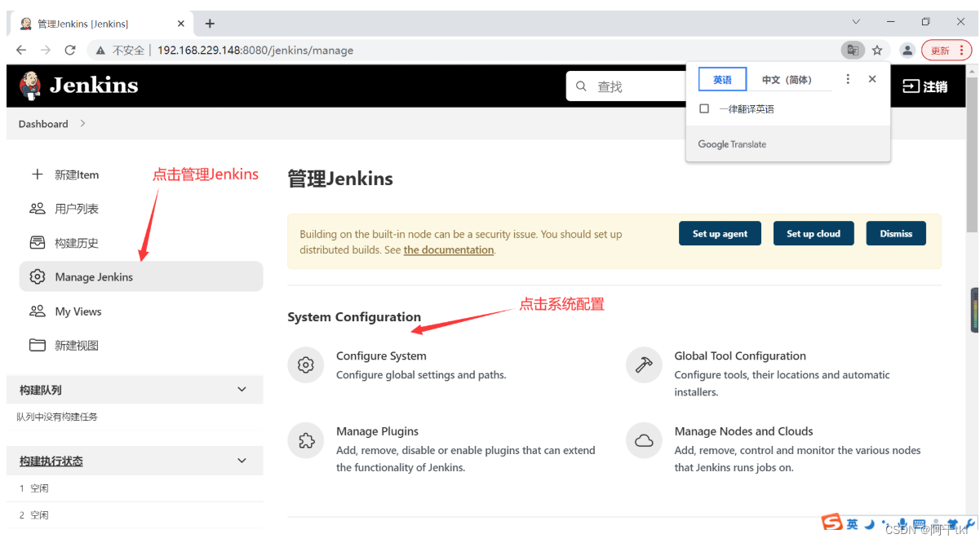
Task: Open a new browser tab with plus
Action: click(210, 24)
